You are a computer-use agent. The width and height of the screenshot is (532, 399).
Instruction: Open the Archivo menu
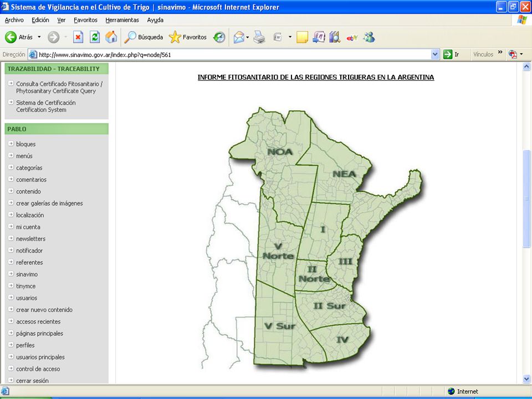pyautogui.click(x=14, y=20)
